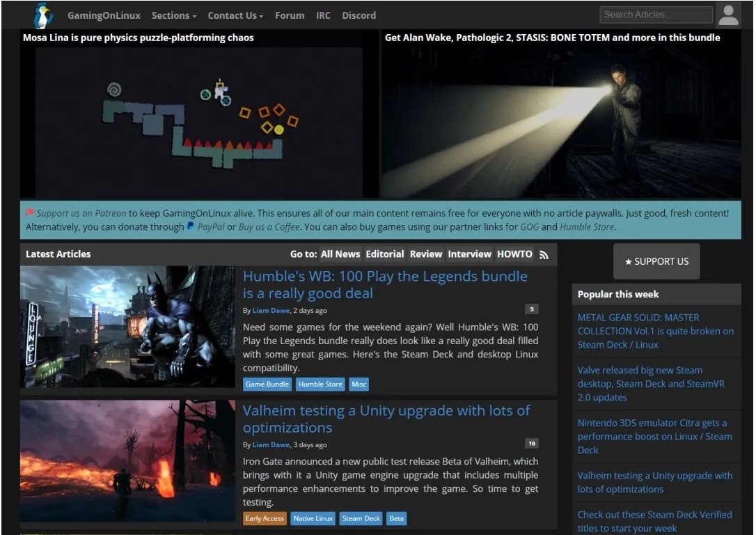
Task: Open Check out these Steam Deck Verified titles link
Action: click(655, 521)
